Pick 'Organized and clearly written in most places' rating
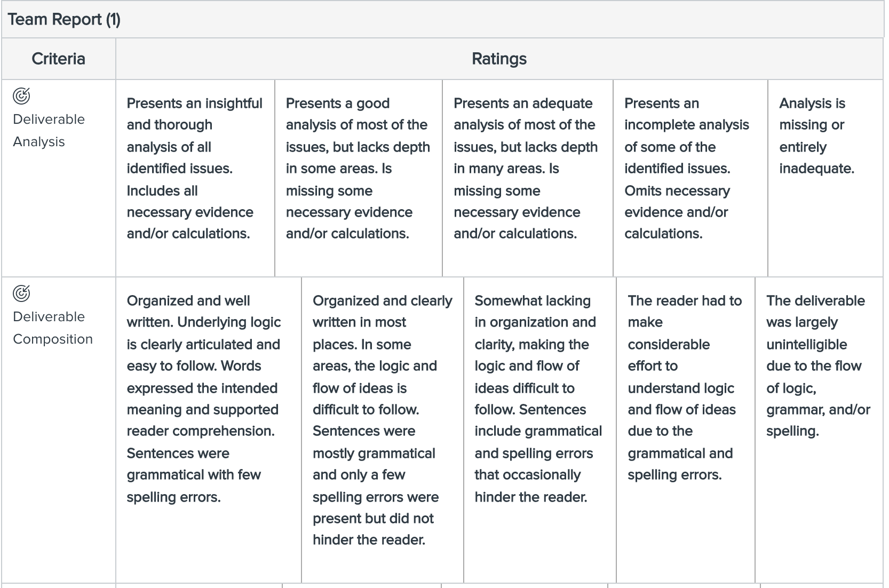This screenshot has height=588, width=889. (383, 430)
